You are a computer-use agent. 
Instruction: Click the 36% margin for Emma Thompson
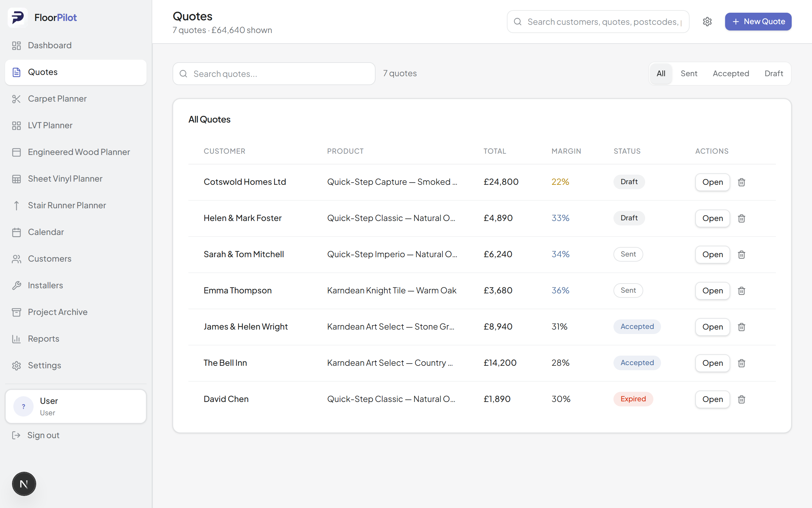pos(560,290)
